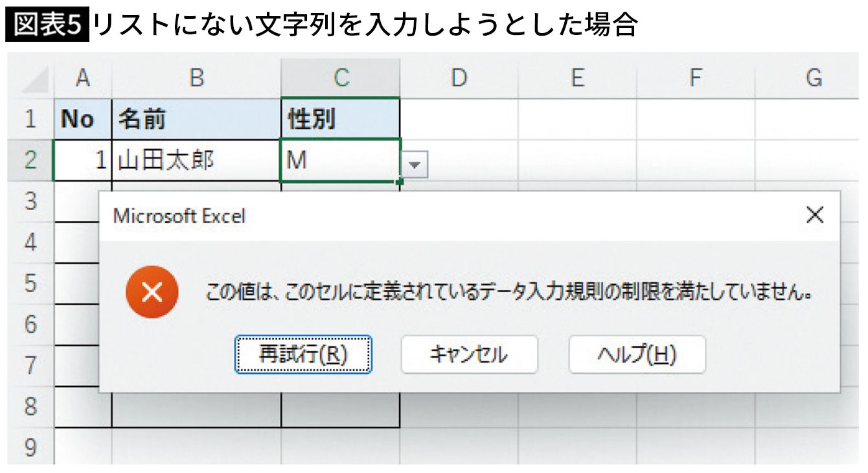
Task: Select column G header
Action: coord(813,78)
